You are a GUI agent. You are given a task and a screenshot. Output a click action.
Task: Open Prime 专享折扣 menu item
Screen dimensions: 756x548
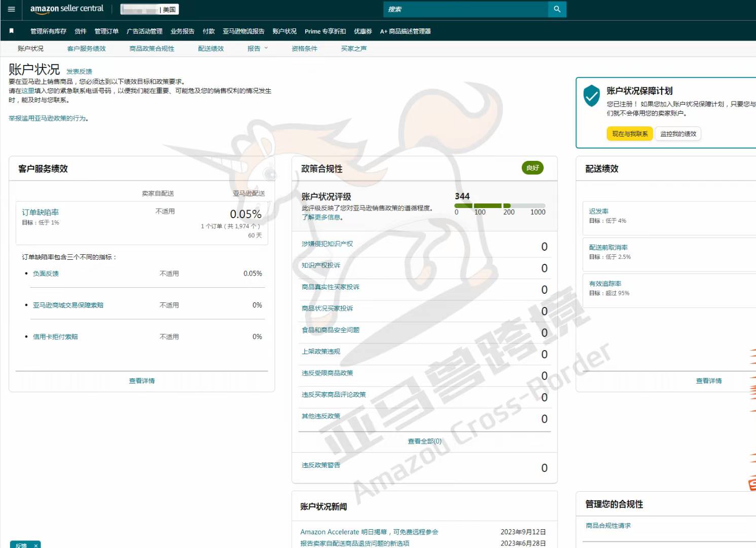[x=325, y=31]
